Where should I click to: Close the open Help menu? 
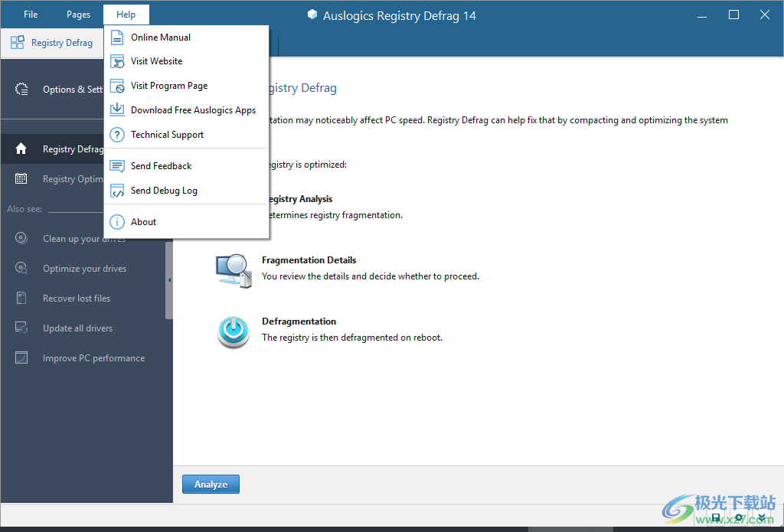pyautogui.click(x=126, y=15)
